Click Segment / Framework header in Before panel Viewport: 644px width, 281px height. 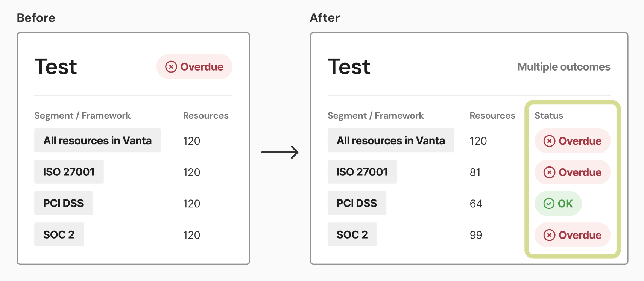click(x=82, y=116)
